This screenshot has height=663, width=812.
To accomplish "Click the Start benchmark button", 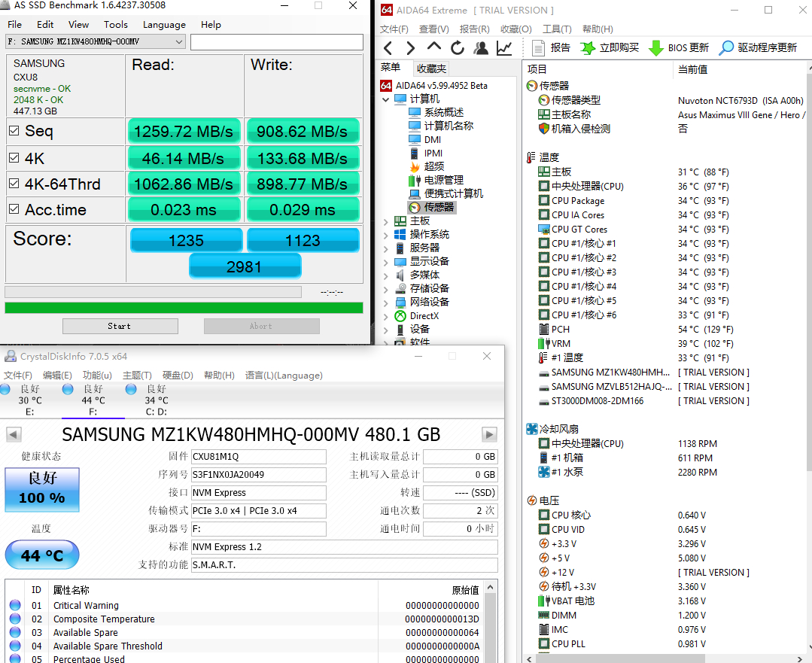I will (x=120, y=327).
